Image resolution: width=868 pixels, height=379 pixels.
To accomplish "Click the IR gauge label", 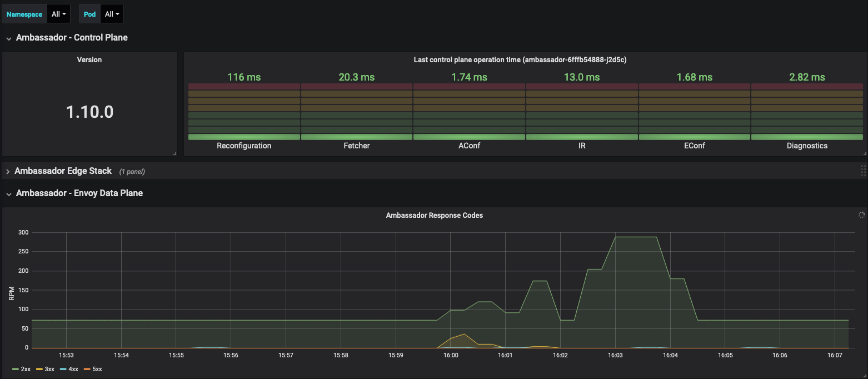I will coord(582,146).
